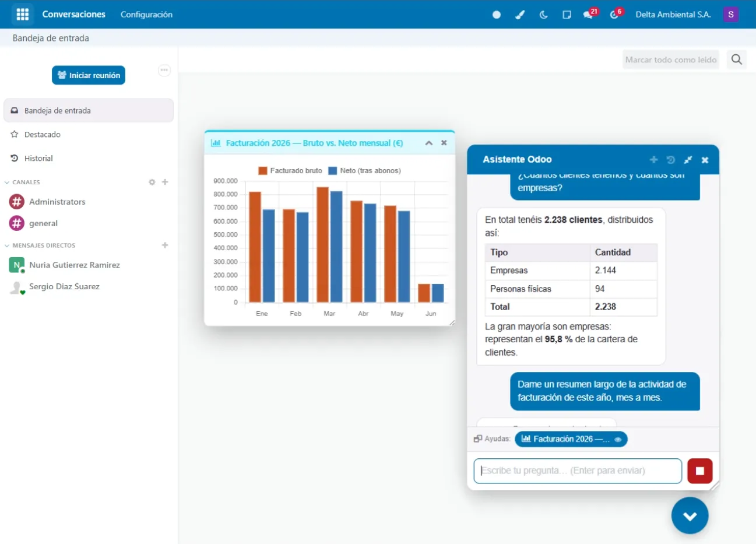The width and height of the screenshot is (756, 544).
Task: Click Marcar todo como leído button
Action: pyautogui.click(x=671, y=59)
